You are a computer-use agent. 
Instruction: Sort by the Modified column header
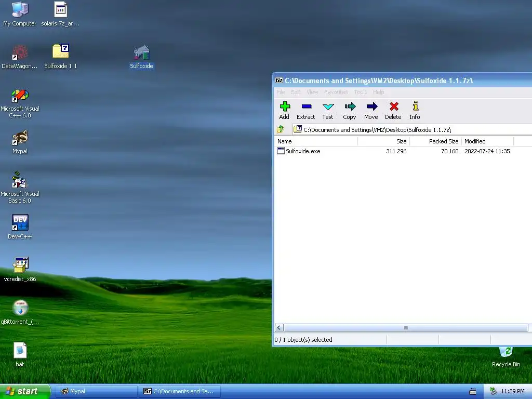pos(487,141)
